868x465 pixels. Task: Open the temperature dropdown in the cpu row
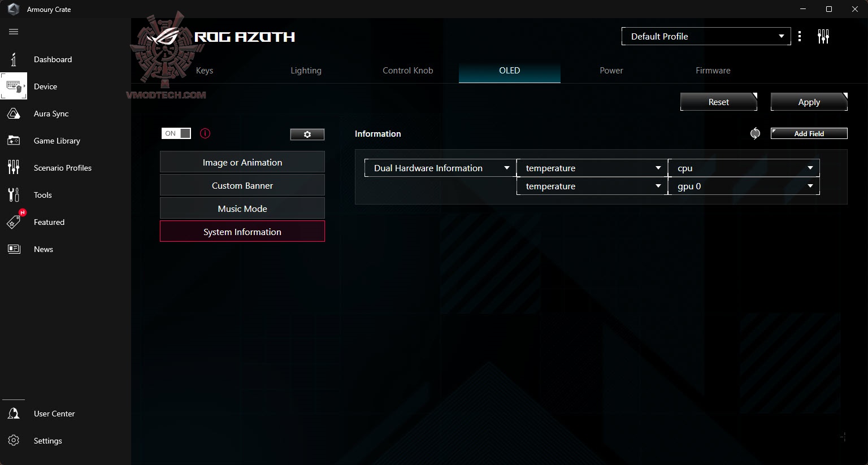click(x=592, y=168)
